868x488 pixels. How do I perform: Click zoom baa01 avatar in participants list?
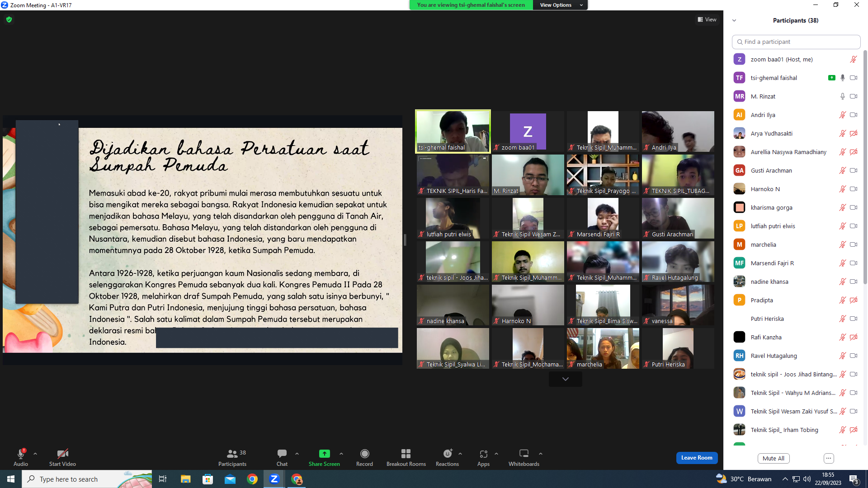tap(739, 59)
